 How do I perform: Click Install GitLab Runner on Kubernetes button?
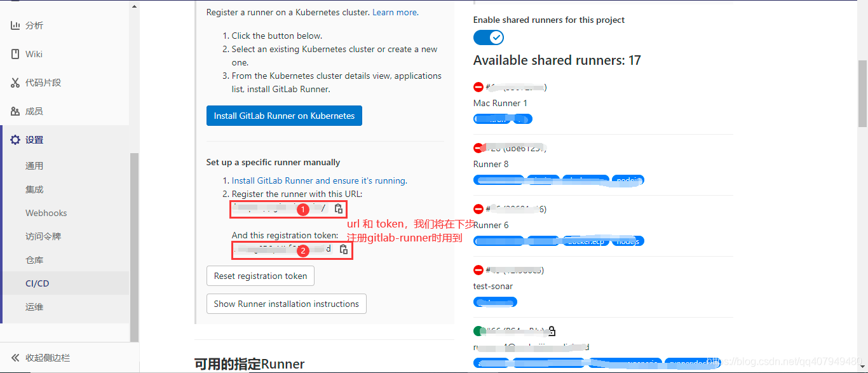point(284,116)
